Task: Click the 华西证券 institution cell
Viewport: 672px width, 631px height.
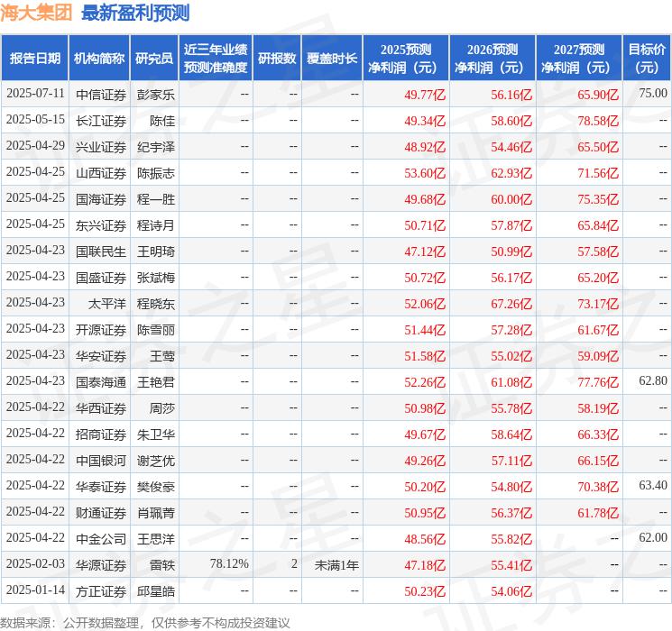Action: pyautogui.click(x=101, y=408)
